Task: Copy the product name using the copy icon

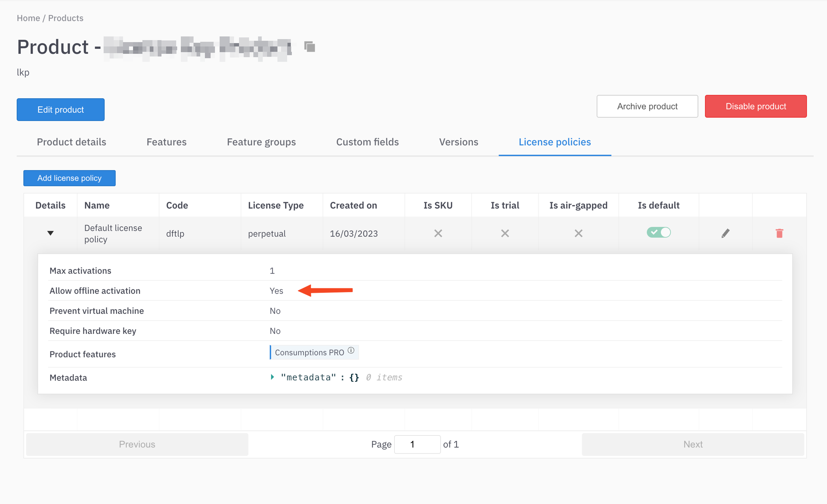Action: tap(309, 47)
